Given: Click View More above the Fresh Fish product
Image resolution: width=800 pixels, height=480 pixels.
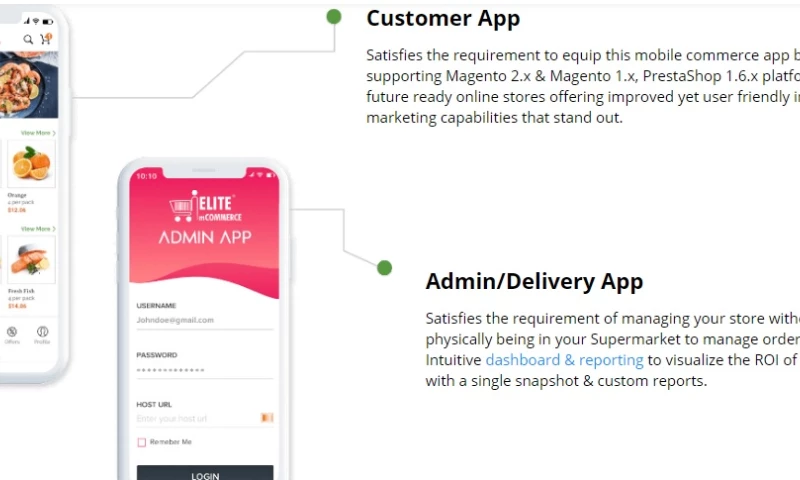Looking at the screenshot, I should click(x=38, y=229).
